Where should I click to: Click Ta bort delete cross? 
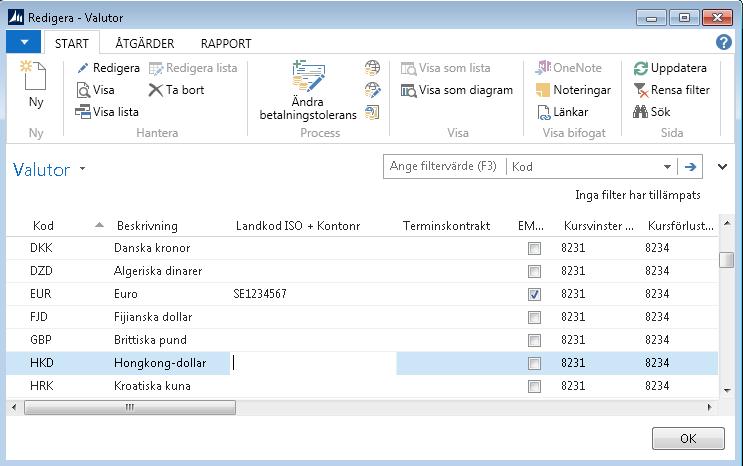[x=155, y=90]
